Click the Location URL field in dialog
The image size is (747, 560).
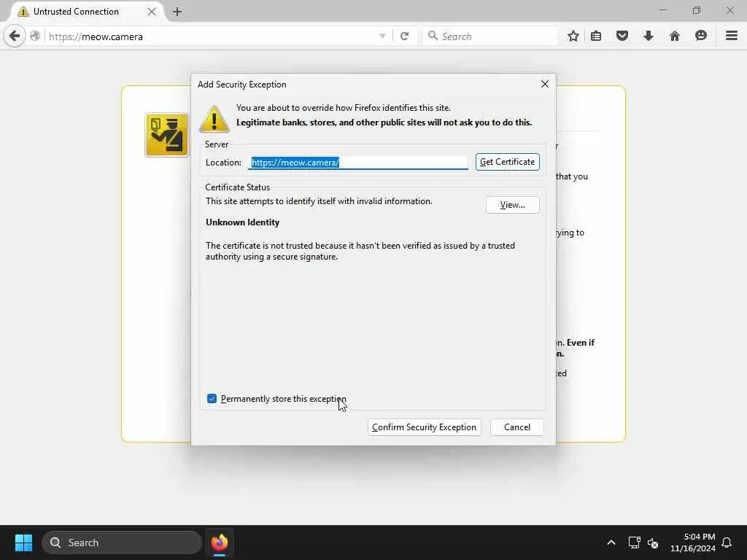click(357, 163)
